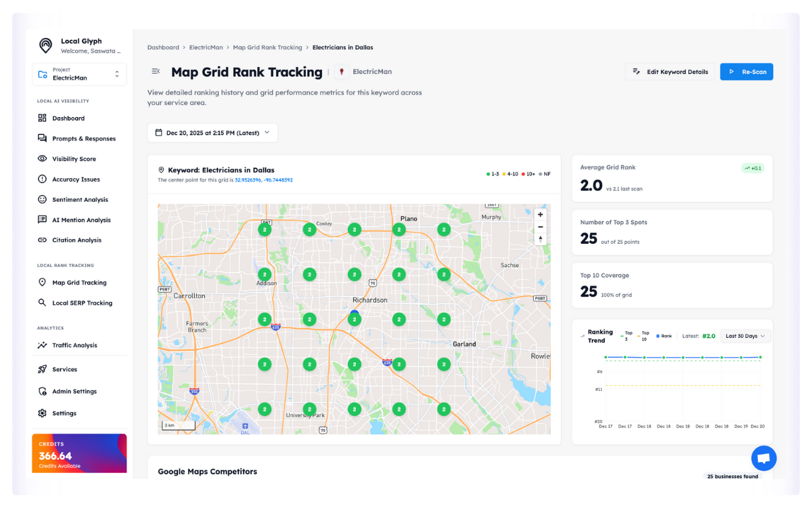Toggle the Top 3 series in Ranking Trend
The image size is (812, 508).
[626, 336]
